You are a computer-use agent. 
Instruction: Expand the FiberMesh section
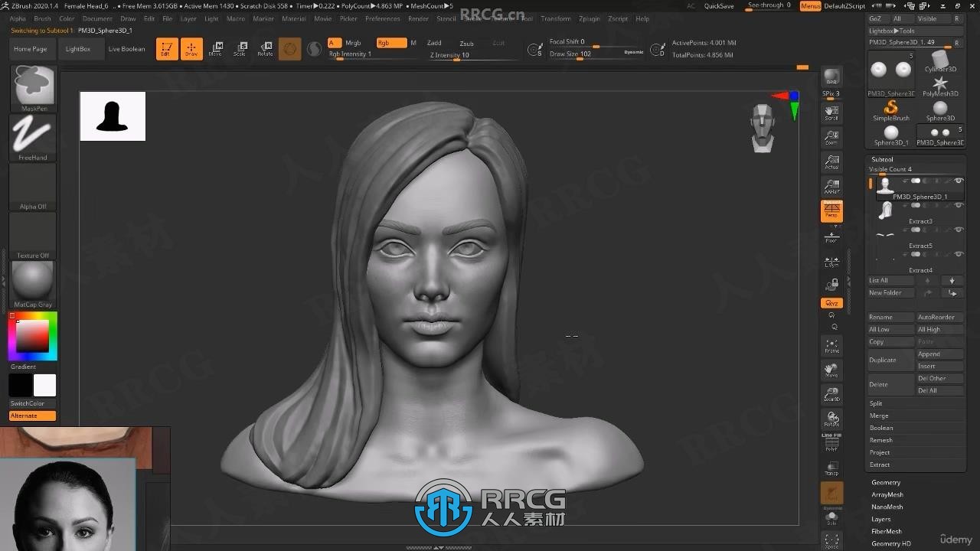887,531
